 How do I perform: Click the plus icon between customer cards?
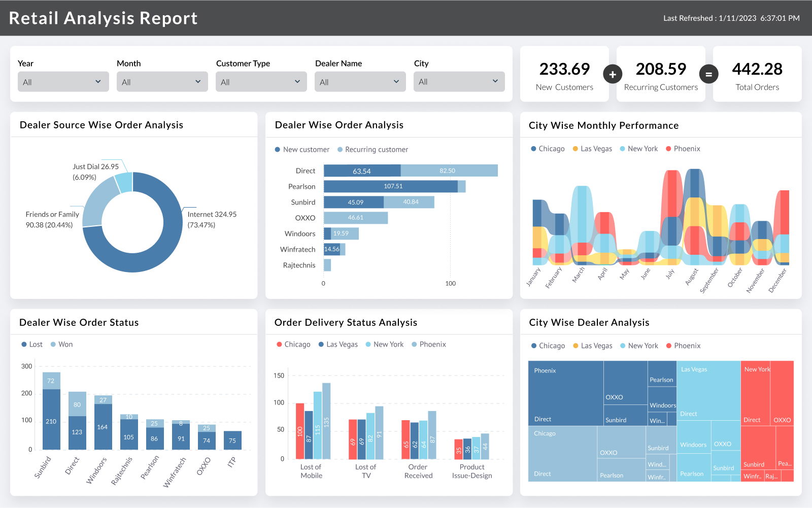click(613, 74)
